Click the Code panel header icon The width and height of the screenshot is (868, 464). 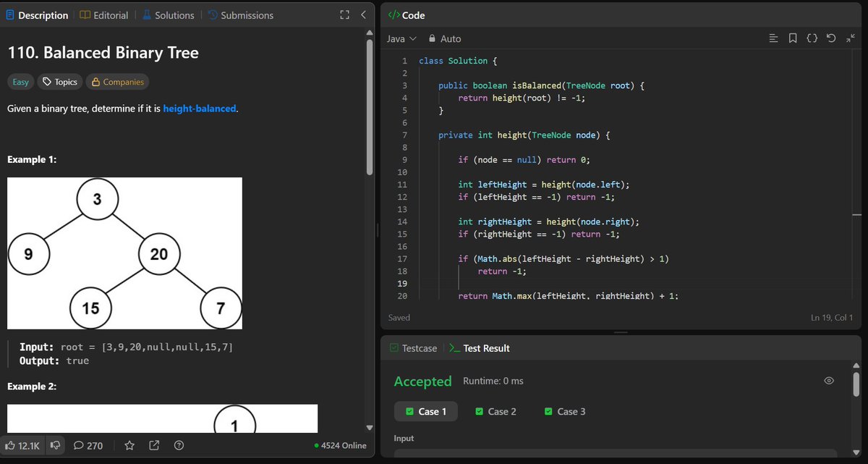tap(393, 15)
